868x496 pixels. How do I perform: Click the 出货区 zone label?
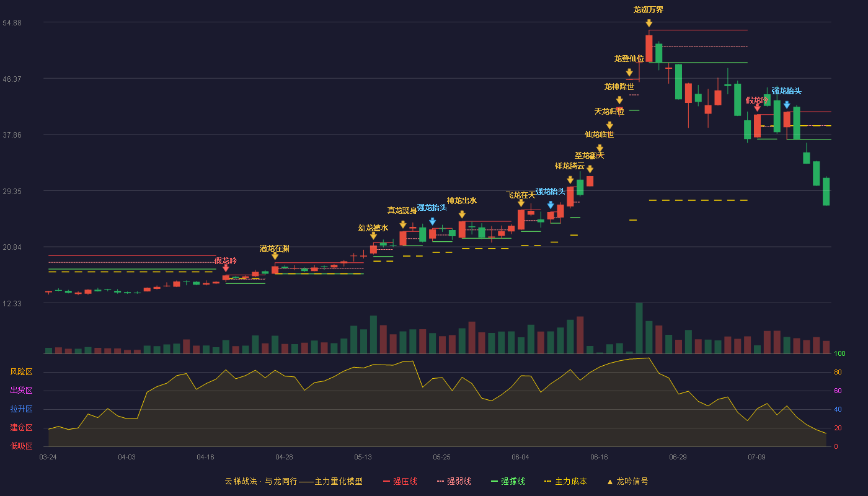(21, 391)
